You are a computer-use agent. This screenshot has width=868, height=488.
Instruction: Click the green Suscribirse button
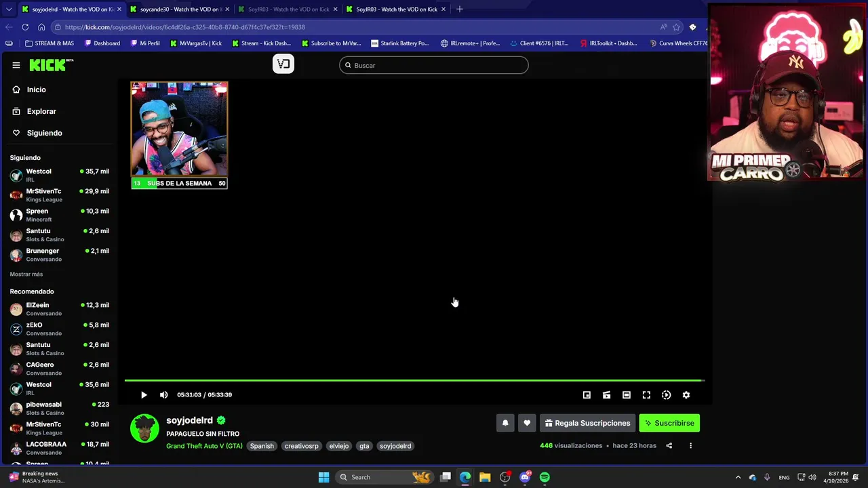tap(669, 423)
